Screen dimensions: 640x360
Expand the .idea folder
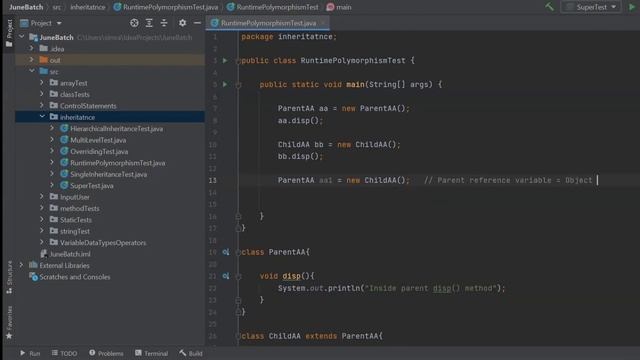(x=31, y=49)
